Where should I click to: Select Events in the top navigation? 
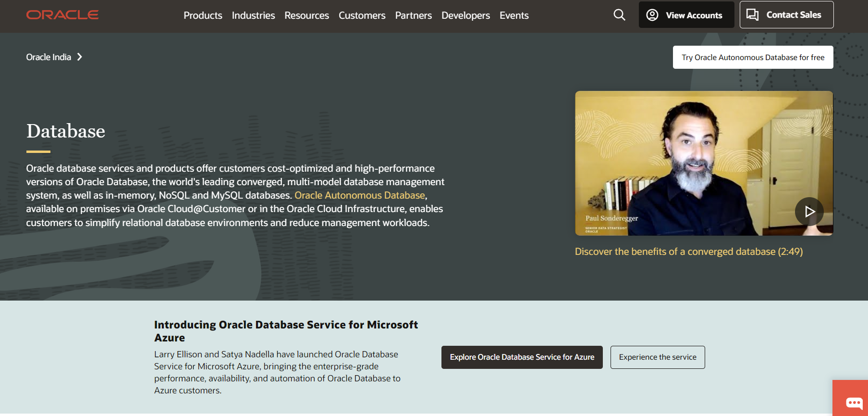[x=514, y=15]
